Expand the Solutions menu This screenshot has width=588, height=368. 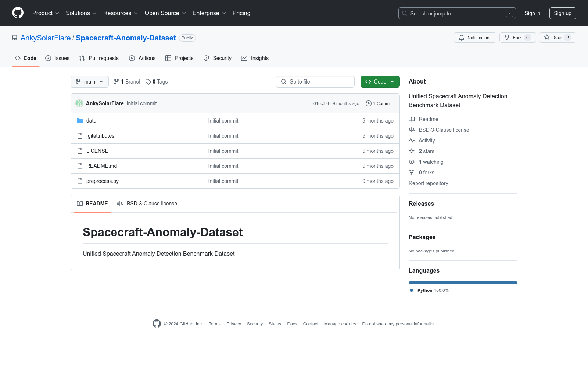(81, 13)
